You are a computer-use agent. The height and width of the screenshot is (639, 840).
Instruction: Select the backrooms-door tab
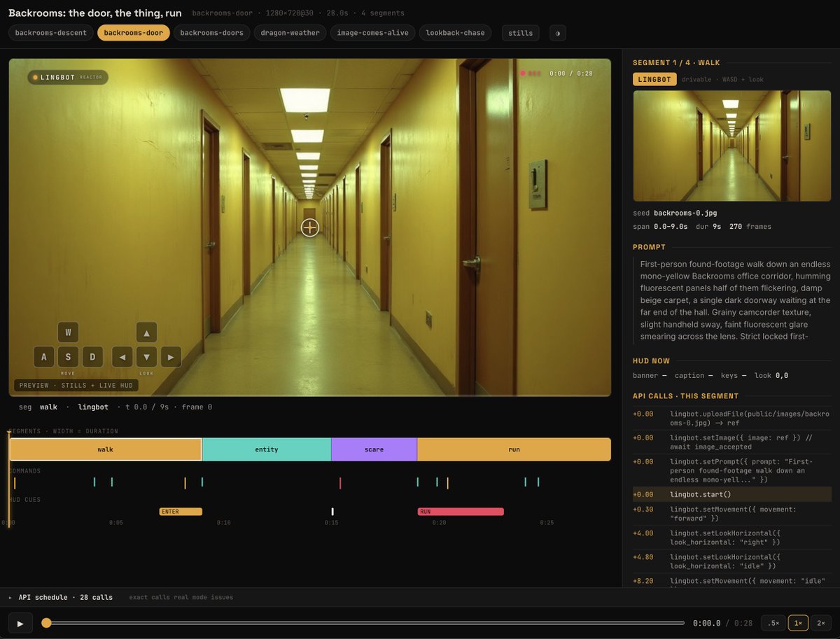(x=133, y=33)
